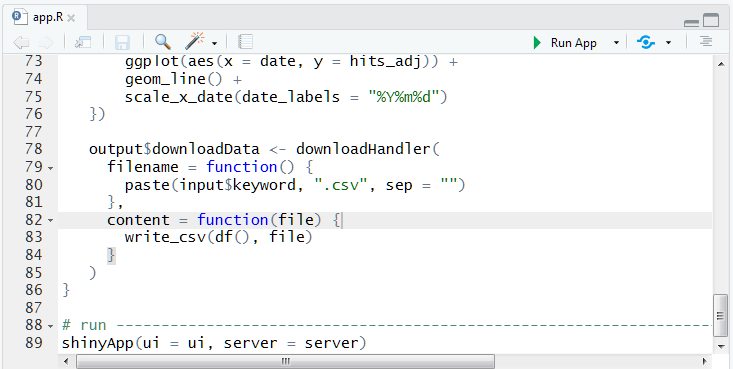The height and width of the screenshot is (369, 733).
Task: Click line number 73
Action: pos(34,61)
